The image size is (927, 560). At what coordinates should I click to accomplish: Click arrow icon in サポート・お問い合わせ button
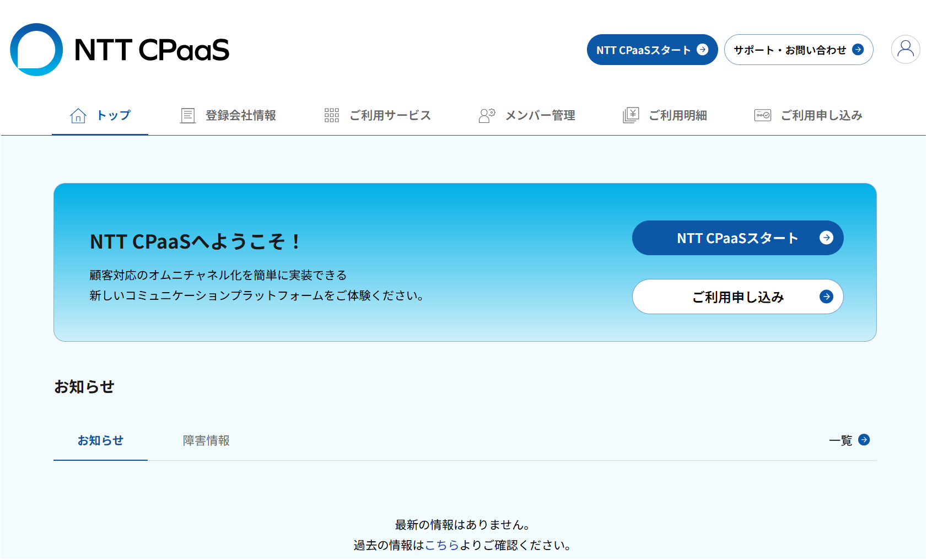pyautogui.click(x=858, y=50)
